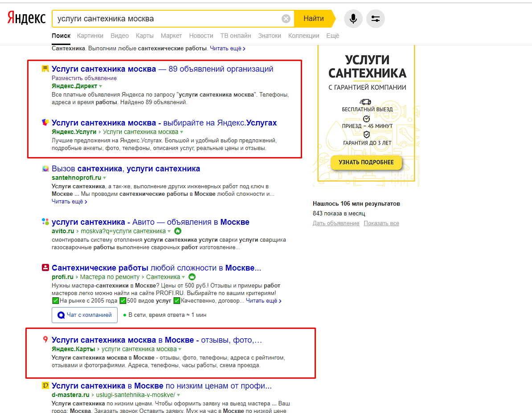Switch to the Карты tab
The image size is (532, 413).
[144, 36]
